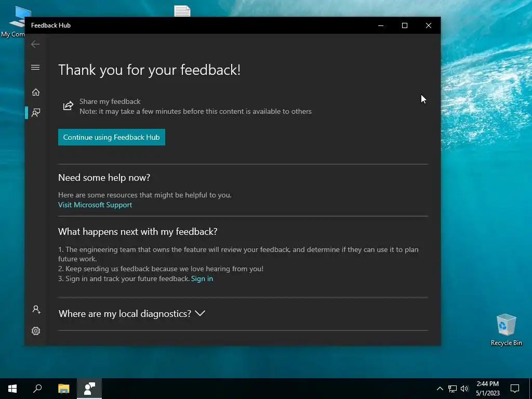Open File Explorer from taskbar
The width and height of the screenshot is (532, 399).
63,389
